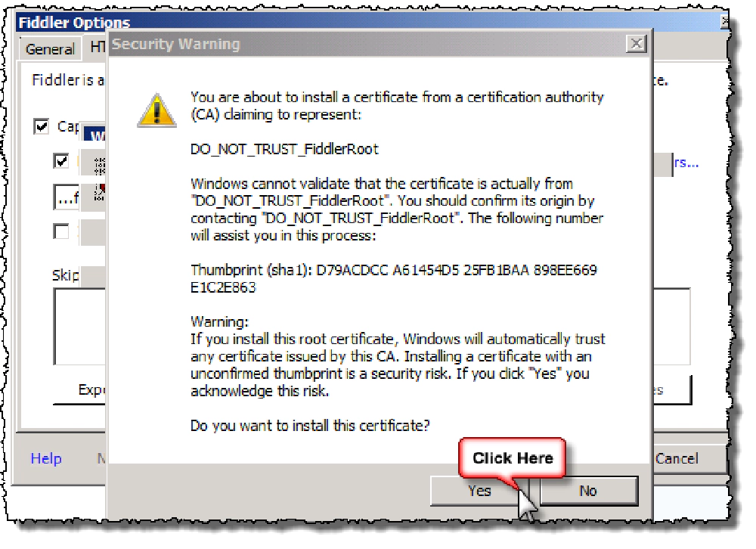The height and width of the screenshot is (549, 756).
Task: Click Yes to install the certificate
Action: (x=479, y=491)
